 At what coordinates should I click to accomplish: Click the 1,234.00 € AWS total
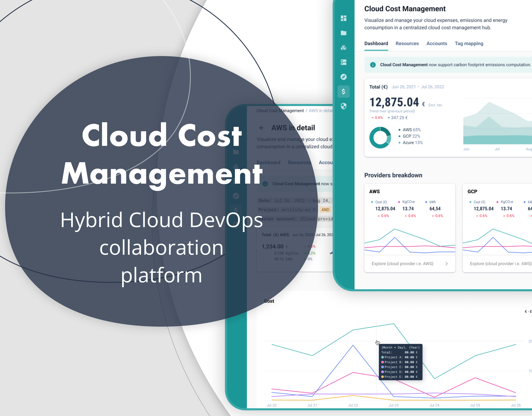(275, 246)
